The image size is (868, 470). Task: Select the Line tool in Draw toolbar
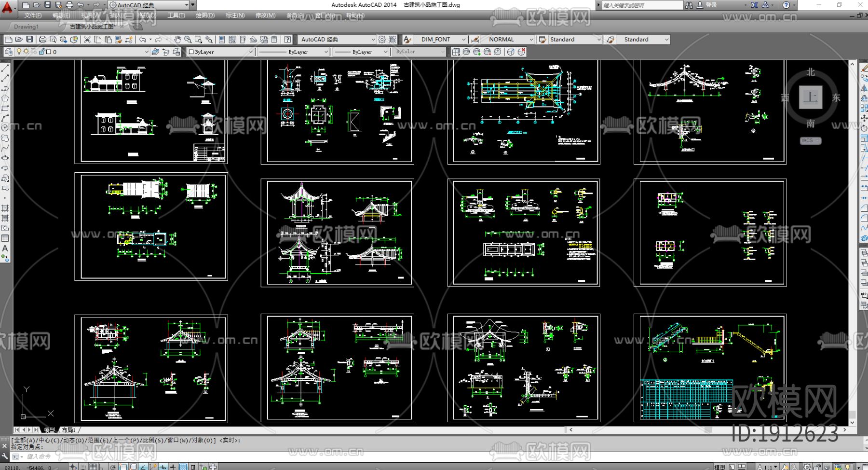(x=5, y=69)
